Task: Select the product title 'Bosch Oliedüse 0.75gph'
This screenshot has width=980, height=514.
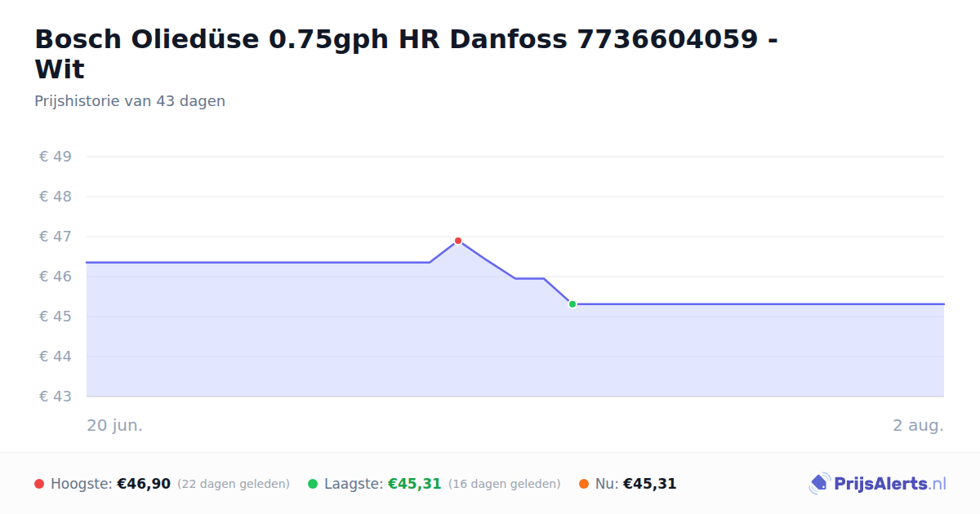Action: coord(212,38)
